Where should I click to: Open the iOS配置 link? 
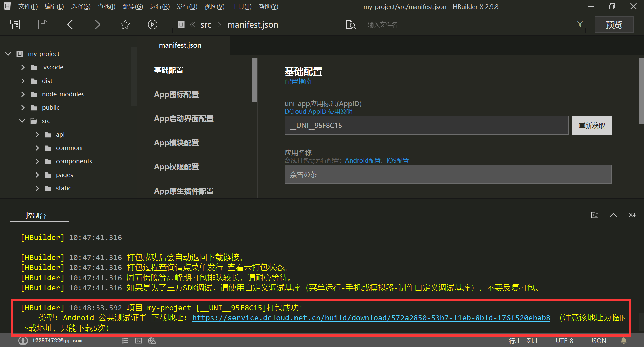coord(397,160)
